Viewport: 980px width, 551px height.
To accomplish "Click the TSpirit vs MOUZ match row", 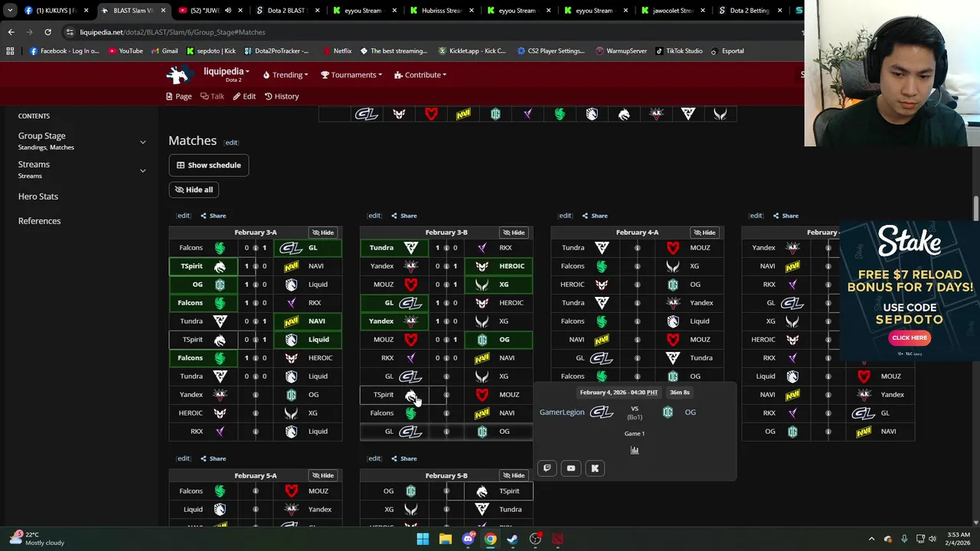I will [x=446, y=395].
